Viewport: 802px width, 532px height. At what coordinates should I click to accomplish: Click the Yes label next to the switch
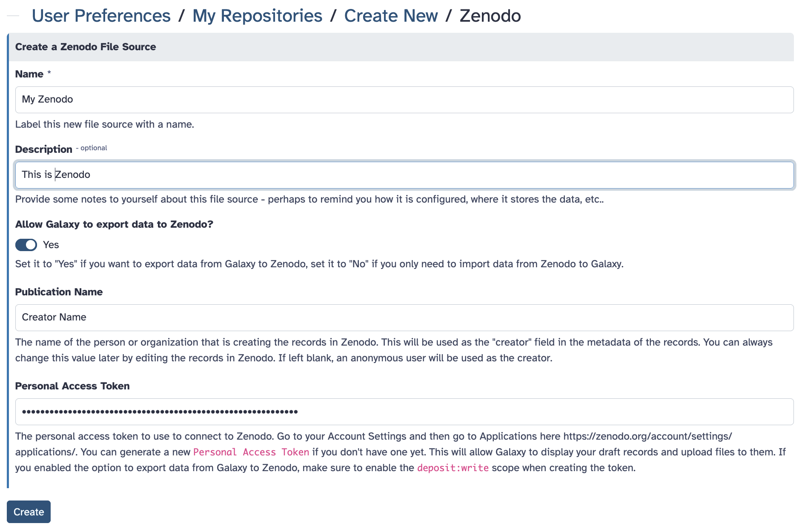(51, 245)
